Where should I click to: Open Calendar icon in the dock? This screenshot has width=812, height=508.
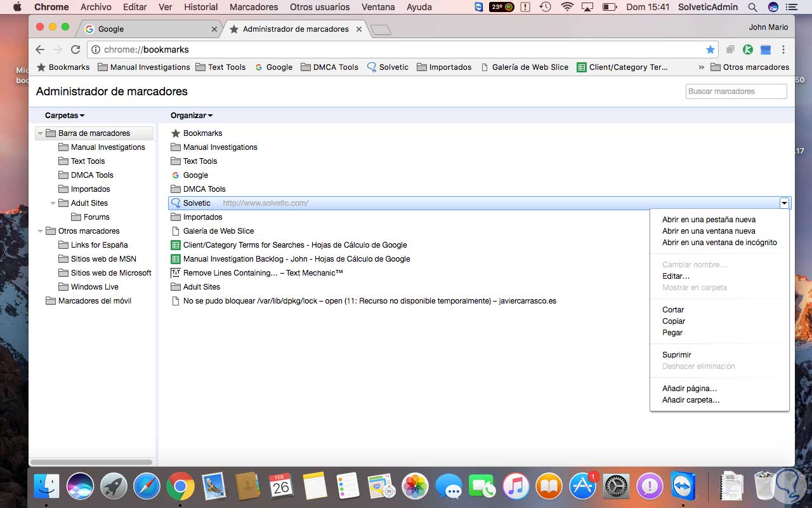[281, 487]
